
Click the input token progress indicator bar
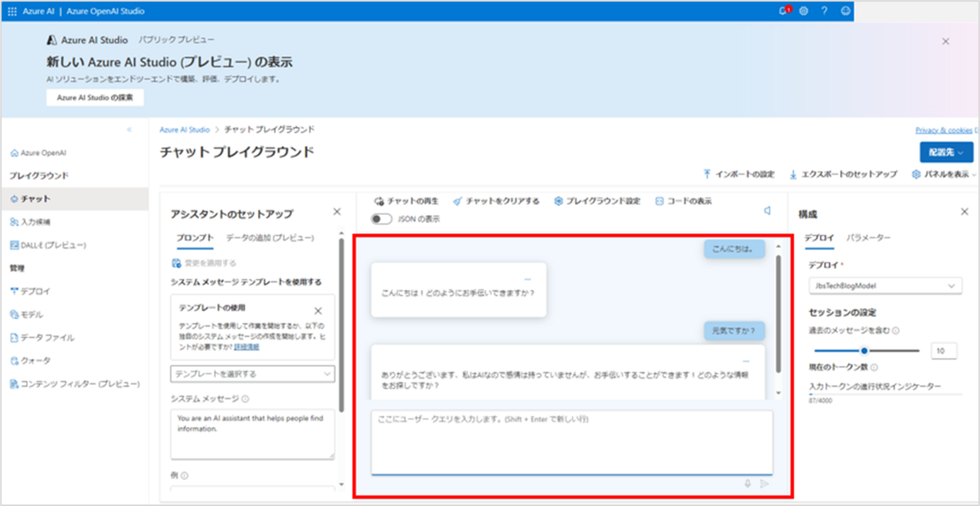886,394
